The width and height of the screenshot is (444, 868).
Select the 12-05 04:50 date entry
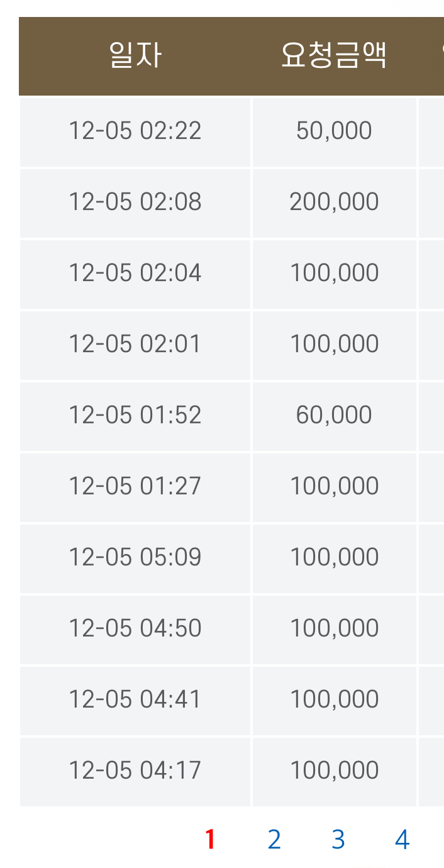tap(135, 628)
